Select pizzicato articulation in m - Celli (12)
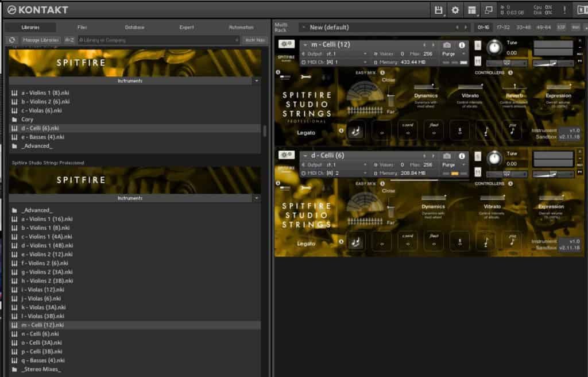This screenshot has width=588, height=377. tap(512, 131)
